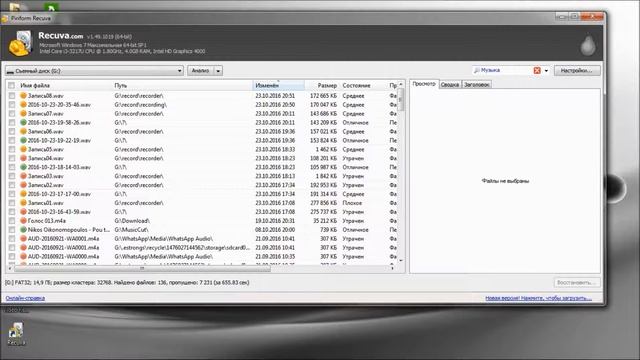Check the box for AUD-20160921-WA0000.m4a

(11, 256)
